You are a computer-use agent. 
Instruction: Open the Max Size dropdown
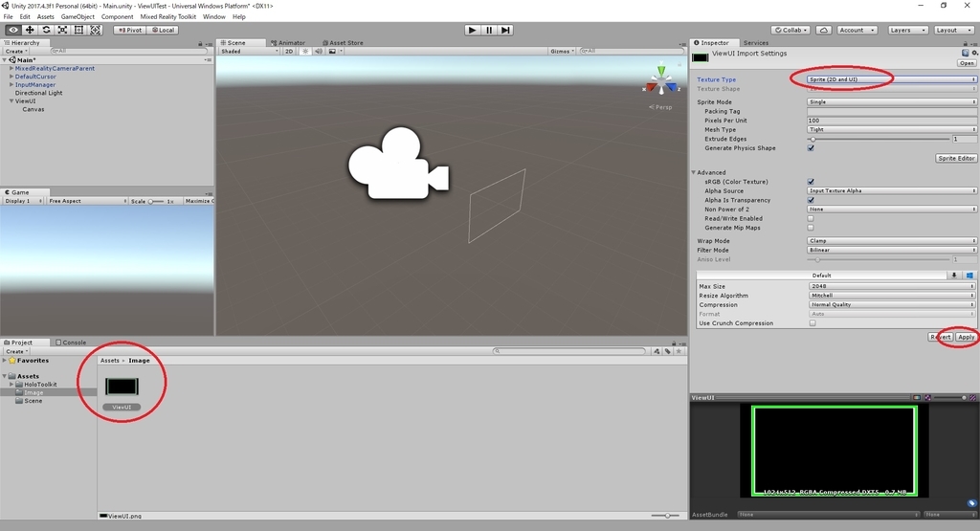click(x=892, y=286)
